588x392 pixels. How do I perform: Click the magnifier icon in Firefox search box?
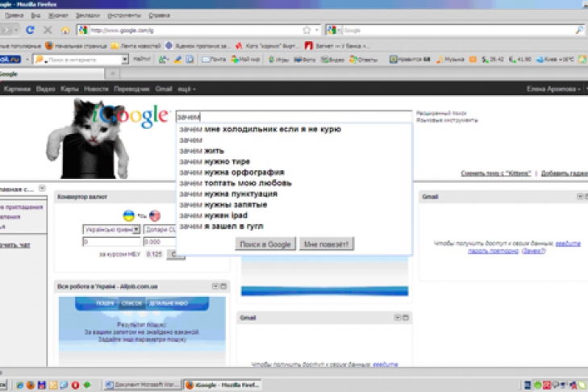coord(579,30)
